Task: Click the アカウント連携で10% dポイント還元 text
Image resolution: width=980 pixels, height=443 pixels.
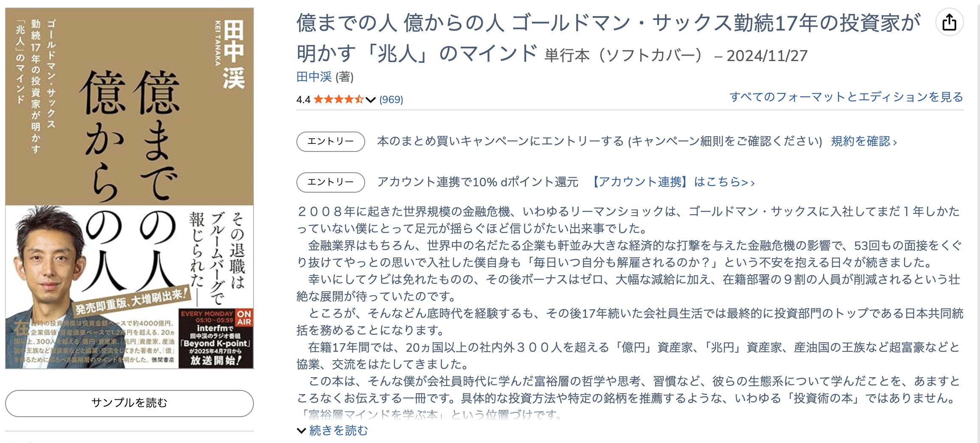Action: coord(478,182)
